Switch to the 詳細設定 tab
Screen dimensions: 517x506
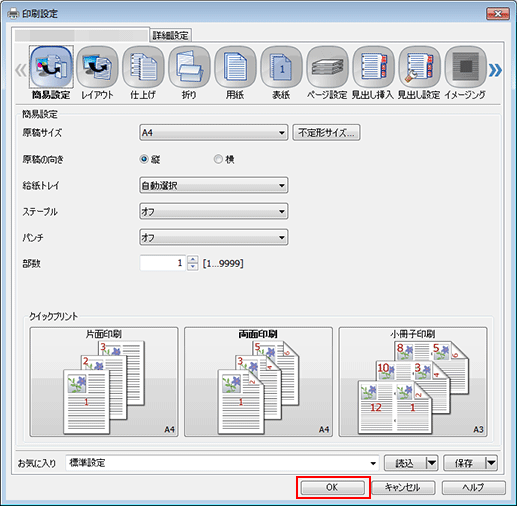(x=171, y=35)
